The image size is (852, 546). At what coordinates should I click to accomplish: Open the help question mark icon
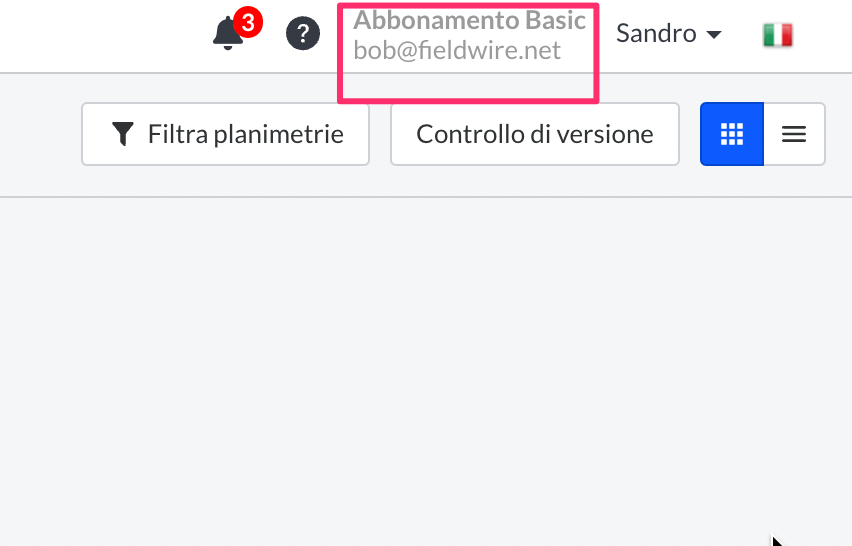click(303, 34)
